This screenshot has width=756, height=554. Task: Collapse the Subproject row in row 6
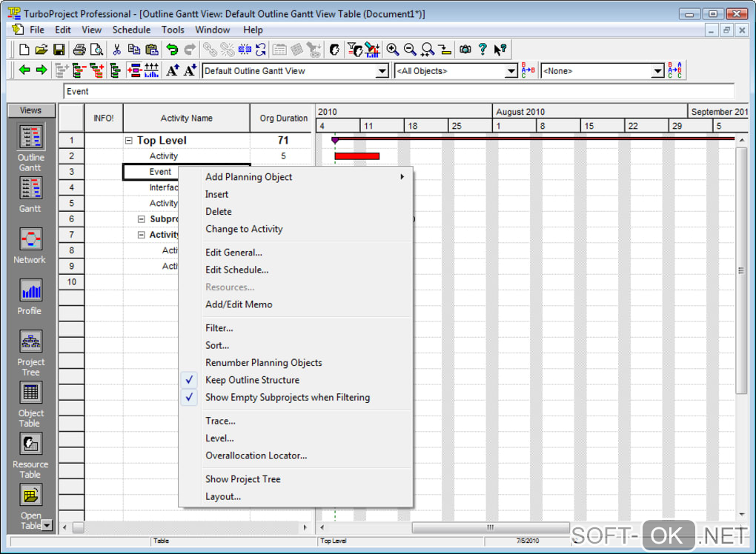click(142, 219)
